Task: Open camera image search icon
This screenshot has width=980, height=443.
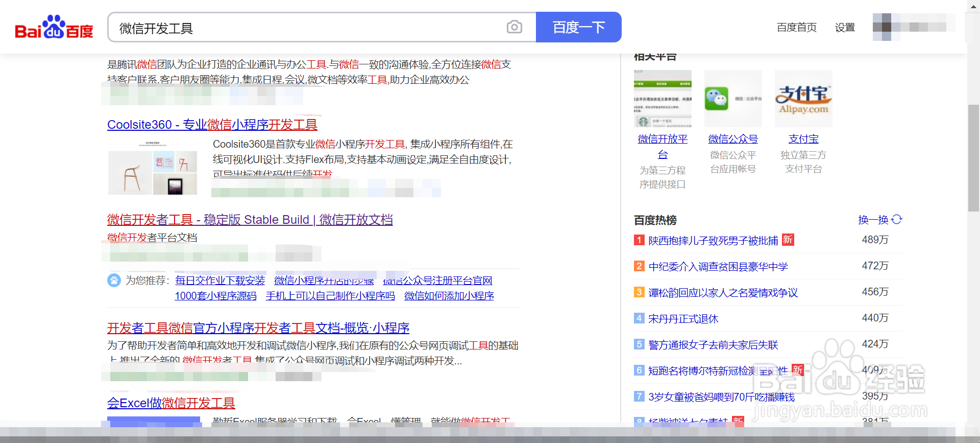Action: pos(514,27)
